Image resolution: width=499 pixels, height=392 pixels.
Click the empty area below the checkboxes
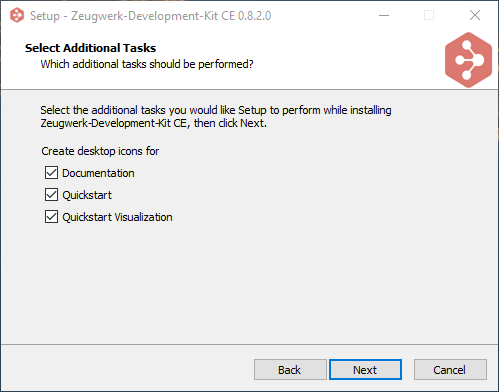pos(249,283)
